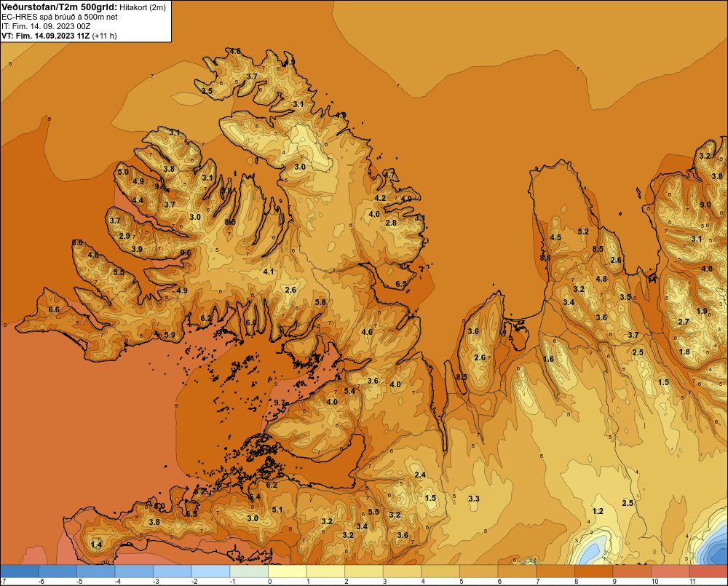Click the legend tick label '5'
The image size is (728, 586).
point(461,582)
